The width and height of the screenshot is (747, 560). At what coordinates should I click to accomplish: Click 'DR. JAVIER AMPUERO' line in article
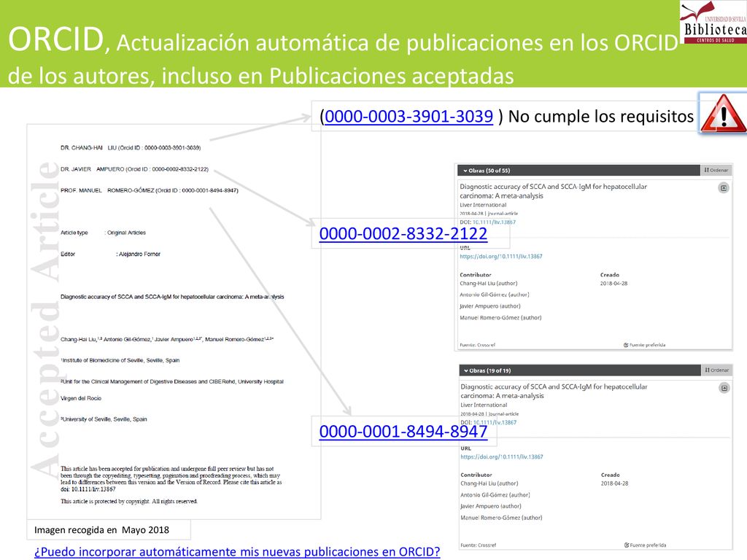click(x=134, y=169)
